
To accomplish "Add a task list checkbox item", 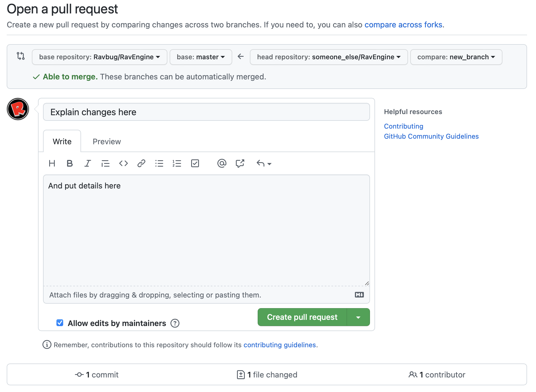I will [x=195, y=163].
